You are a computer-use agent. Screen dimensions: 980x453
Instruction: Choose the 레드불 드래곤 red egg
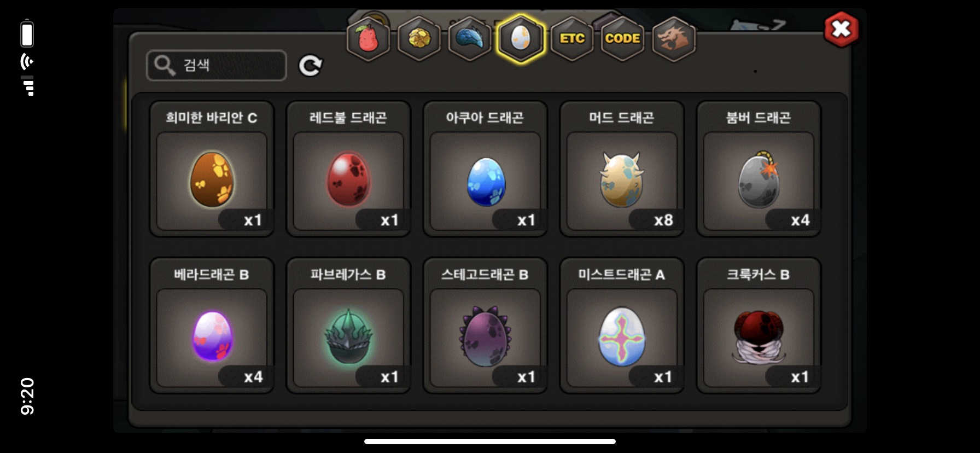click(348, 169)
